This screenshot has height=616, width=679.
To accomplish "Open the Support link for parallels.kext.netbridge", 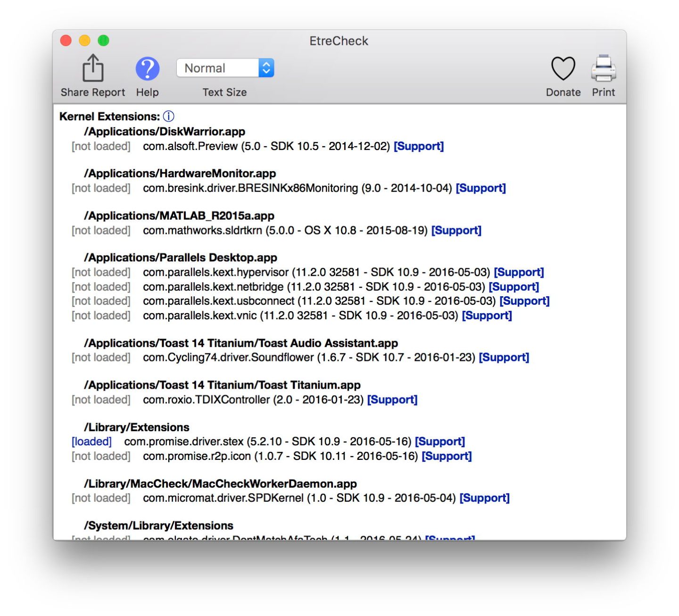I will [x=513, y=287].
